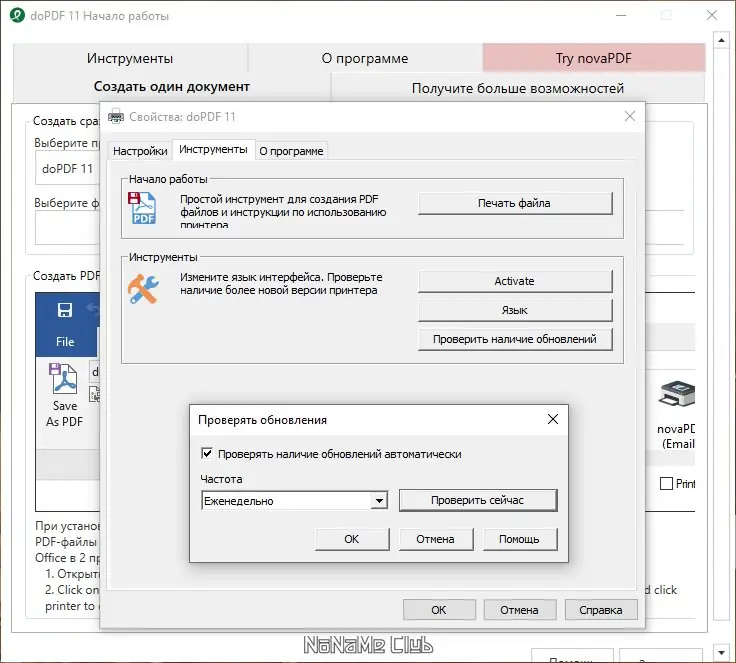Click the Помощь button
736x663 pixels.
(x=520, y=539)
